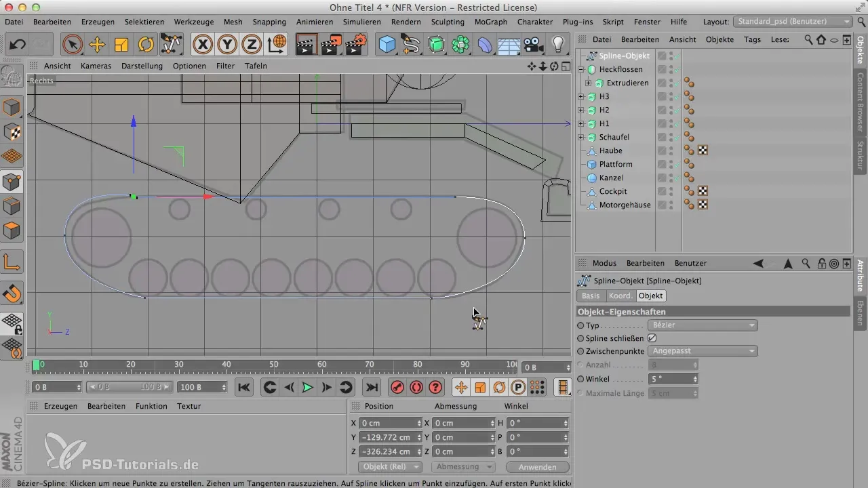
Task: Add a camera object
Action: coord(534,45)
